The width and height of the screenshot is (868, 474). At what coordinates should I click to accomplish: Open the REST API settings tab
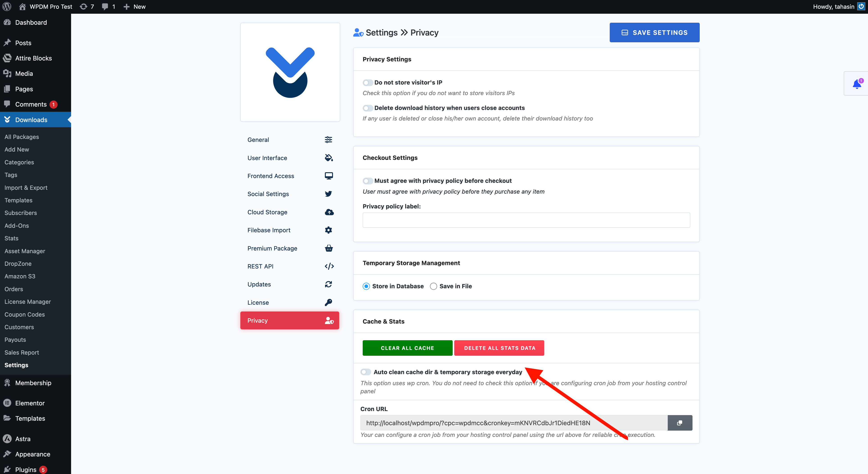pos(290,266)
